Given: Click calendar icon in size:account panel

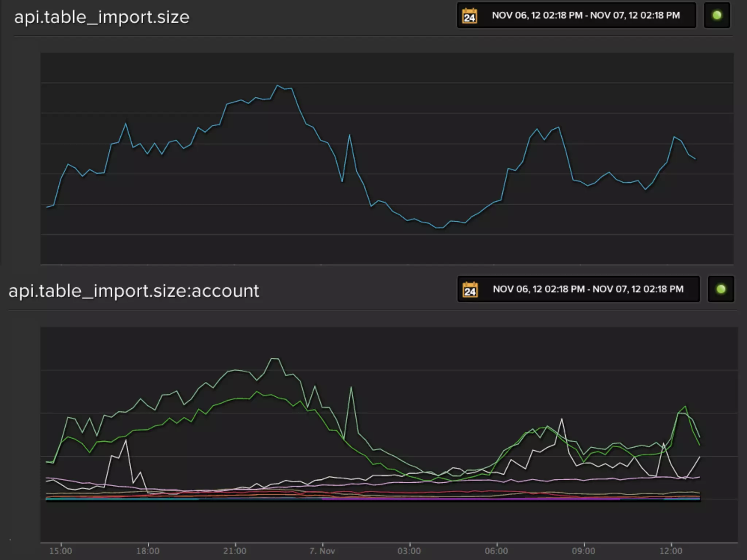Looking at the screenshot, I should 470,290.
